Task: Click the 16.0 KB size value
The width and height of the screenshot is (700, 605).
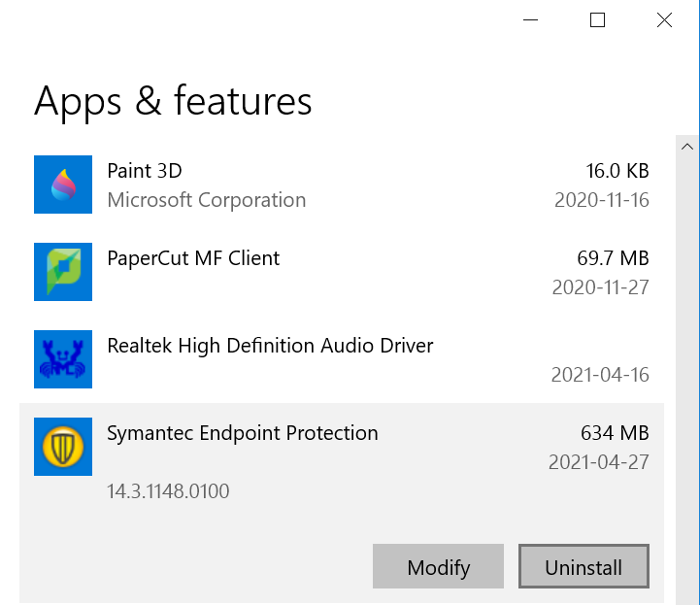Action: [x=617, y=171]
